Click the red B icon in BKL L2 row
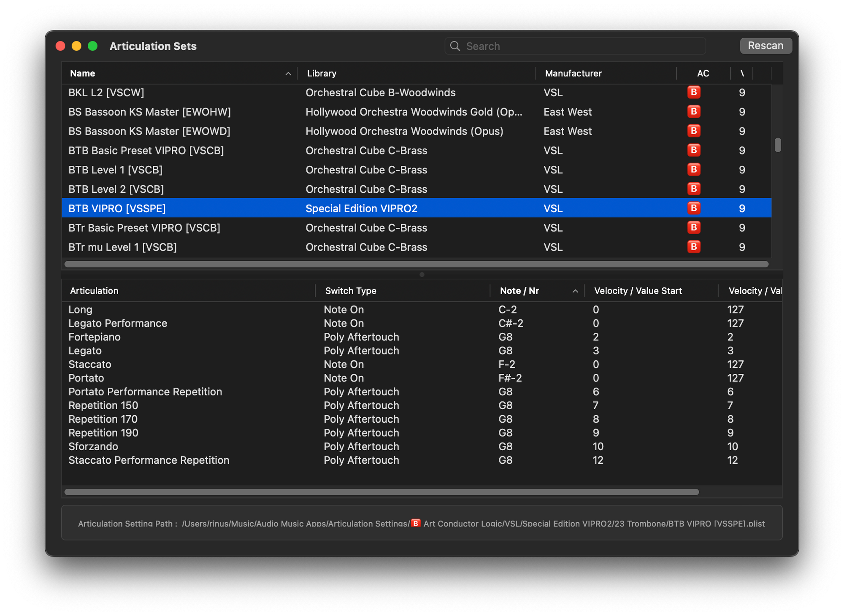The height and width of the screenshot is (616, 844). coord(693,92)
